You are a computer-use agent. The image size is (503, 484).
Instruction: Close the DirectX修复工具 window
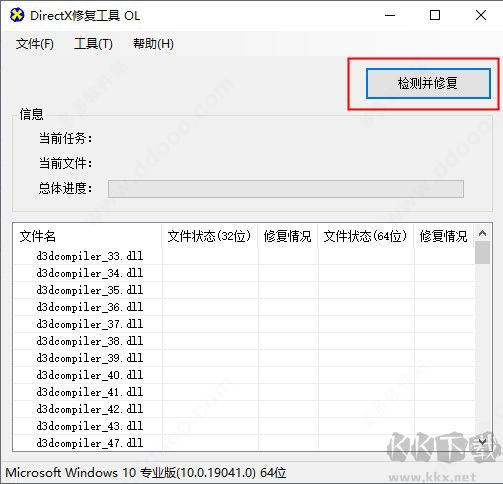coord(481,15)
